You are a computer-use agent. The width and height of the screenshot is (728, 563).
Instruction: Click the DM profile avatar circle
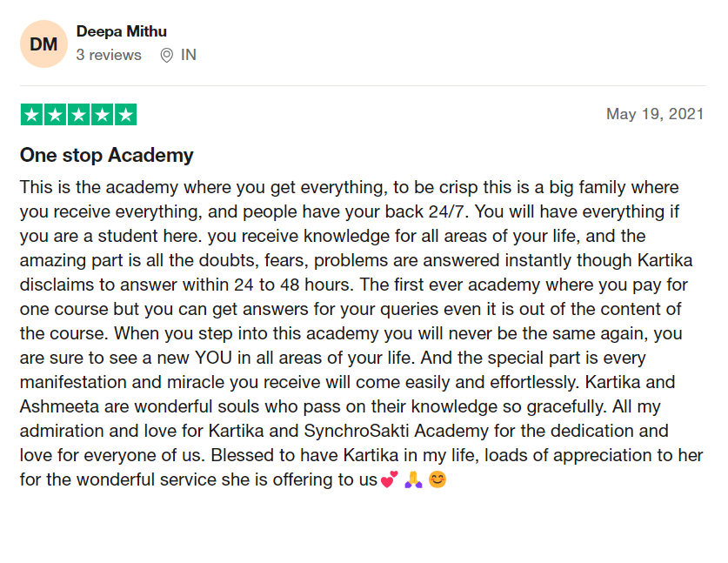[43, 44]
